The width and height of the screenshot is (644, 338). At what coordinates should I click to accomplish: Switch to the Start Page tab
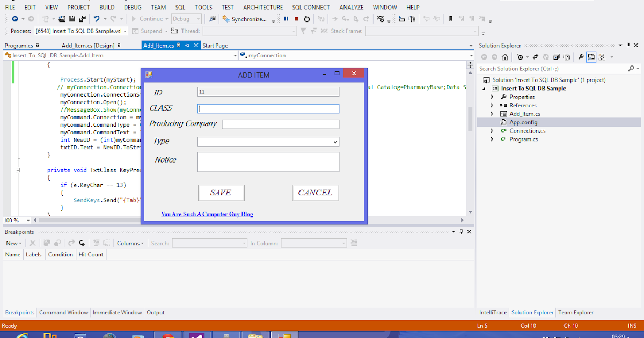[x=215, y=46]
